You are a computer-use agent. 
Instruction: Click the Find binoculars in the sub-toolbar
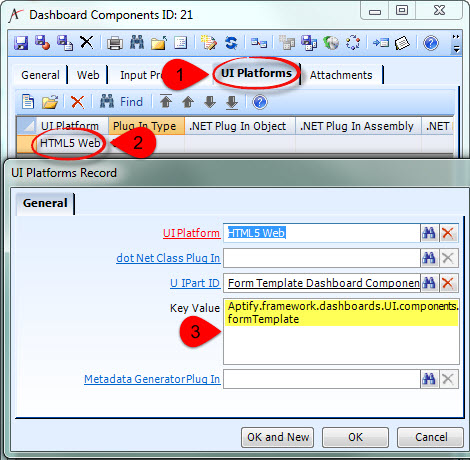(x=121, y=102)
